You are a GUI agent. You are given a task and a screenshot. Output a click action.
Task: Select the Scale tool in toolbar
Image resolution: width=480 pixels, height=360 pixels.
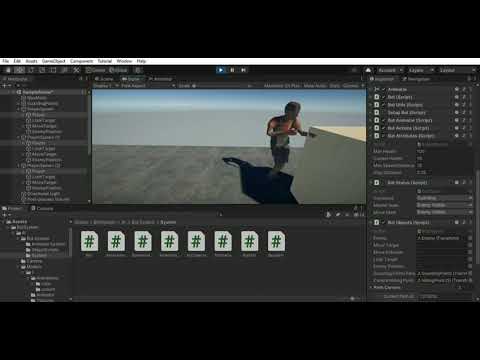click(42, 70)
